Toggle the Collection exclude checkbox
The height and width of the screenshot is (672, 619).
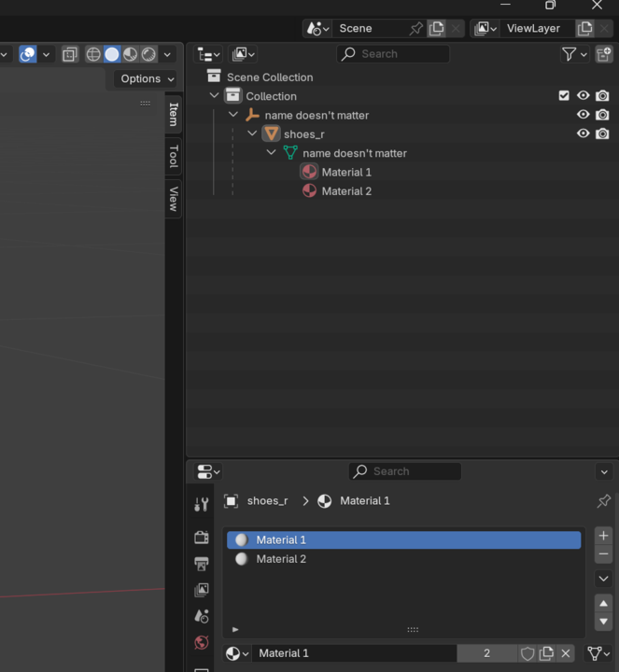(x=564, y=95)
